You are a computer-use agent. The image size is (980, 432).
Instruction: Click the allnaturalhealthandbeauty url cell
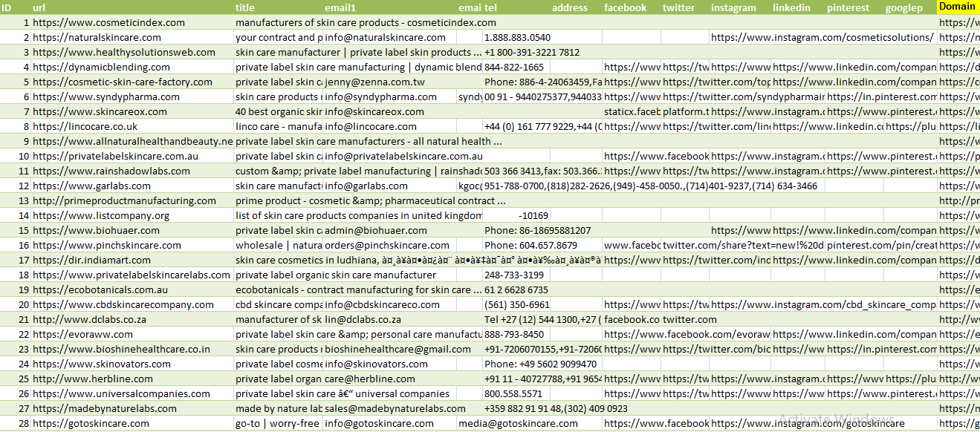132,141
